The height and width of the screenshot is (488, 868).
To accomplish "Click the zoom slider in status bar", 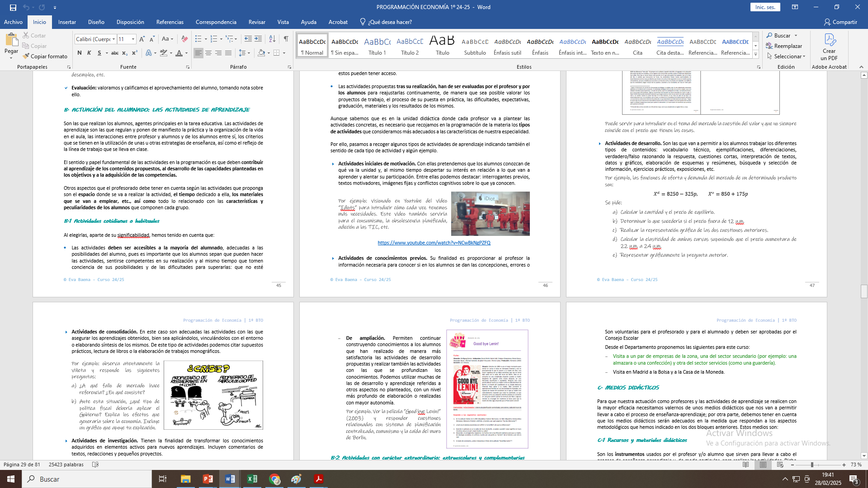I will (x=812, y=465).
